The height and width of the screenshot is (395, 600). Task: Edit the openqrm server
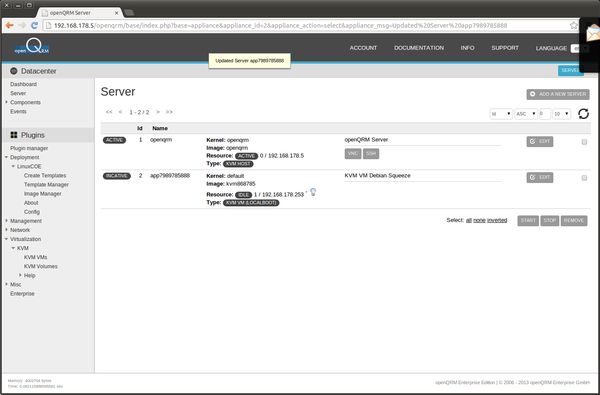coord(540,142)
